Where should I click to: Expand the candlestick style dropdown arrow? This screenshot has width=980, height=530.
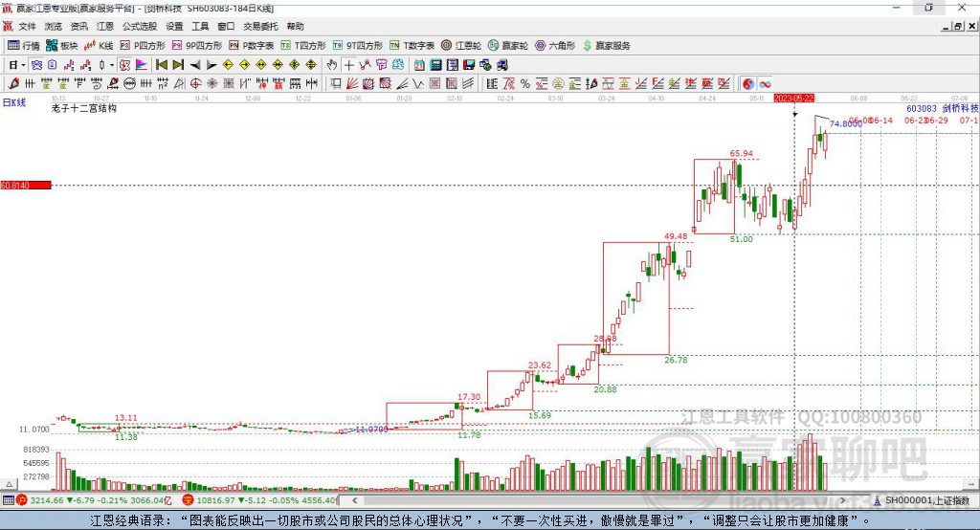(112, 65)
